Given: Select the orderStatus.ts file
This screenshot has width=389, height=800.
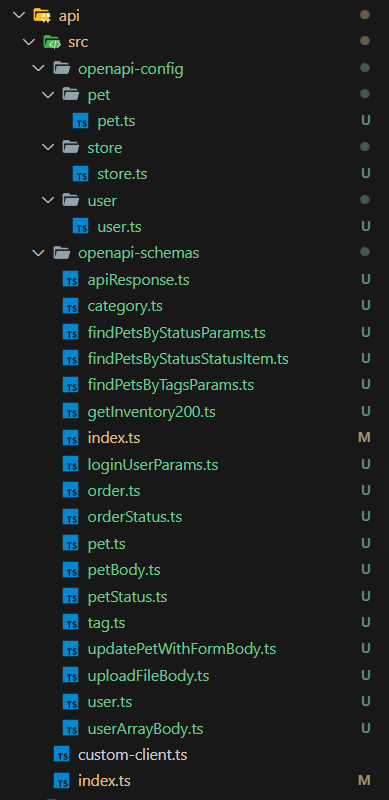Looking at the screenshot, I should [x=134, y=517].
